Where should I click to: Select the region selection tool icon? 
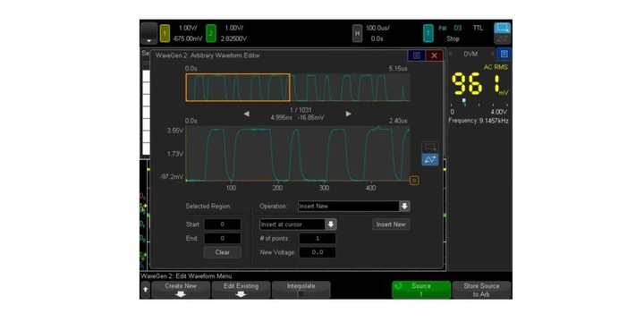pos(430,147)
